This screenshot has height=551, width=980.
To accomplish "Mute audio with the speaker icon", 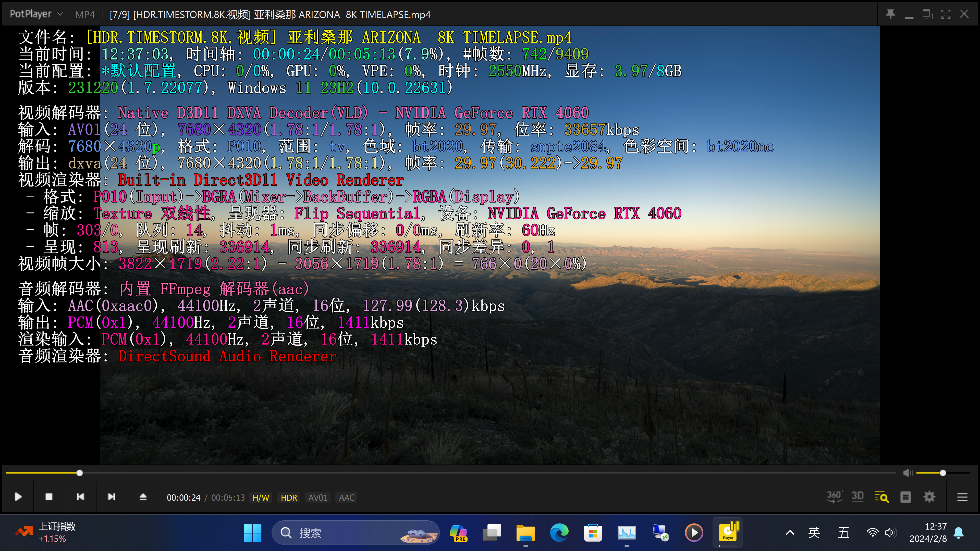I will (x=908, y=473).
